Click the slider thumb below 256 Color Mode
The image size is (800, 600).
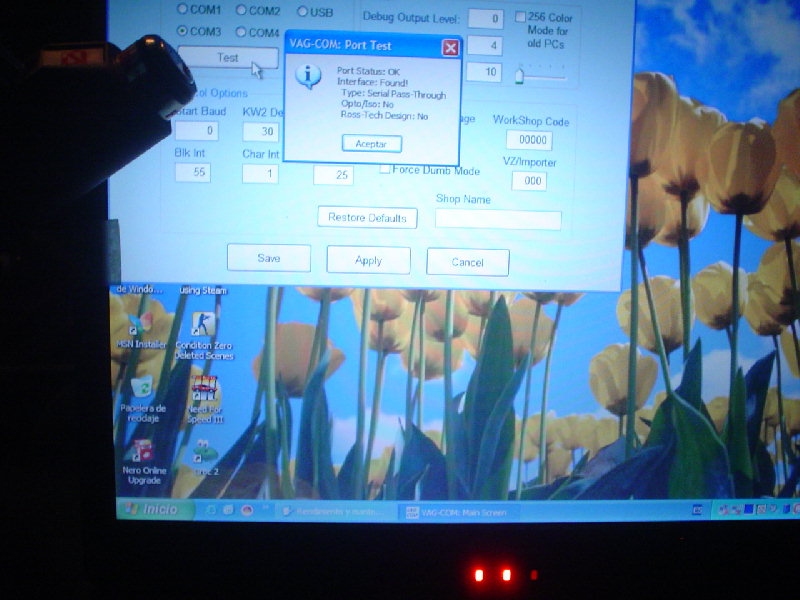[519, 76]
